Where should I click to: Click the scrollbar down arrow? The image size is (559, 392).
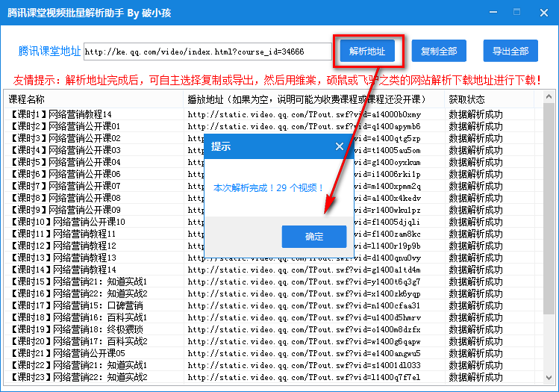[549, 377]
